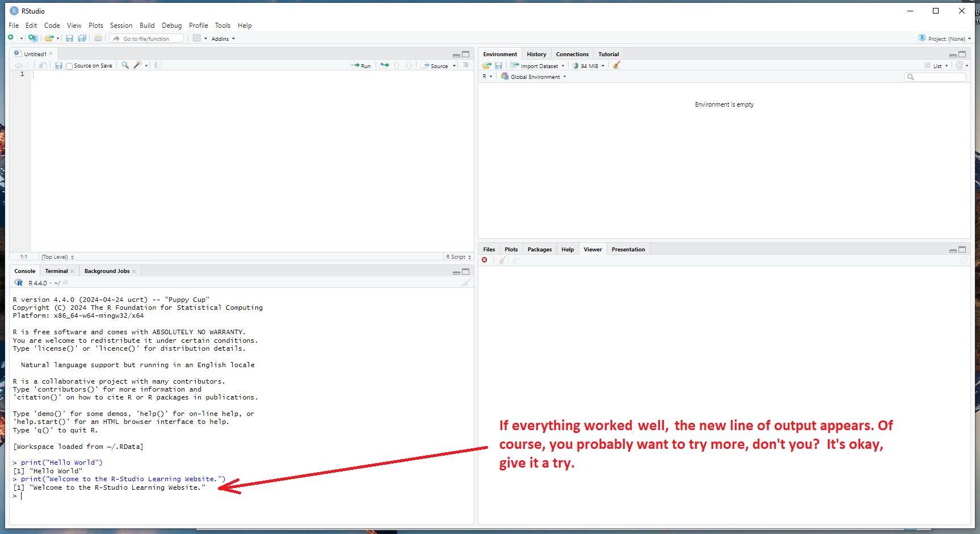Click the re-run previous code icon
980x534 pixels.
[x=385, y=65]
